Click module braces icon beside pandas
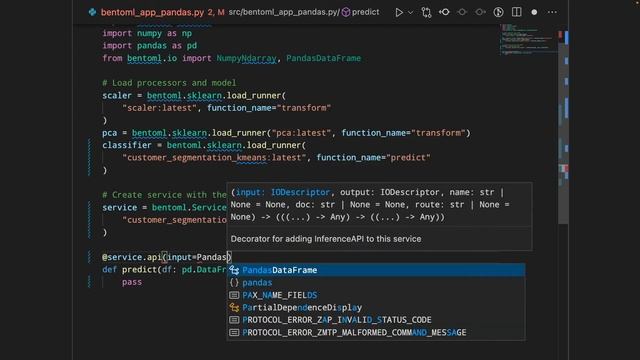The height and width of the screenshot is (360, 640). (234, 282)
